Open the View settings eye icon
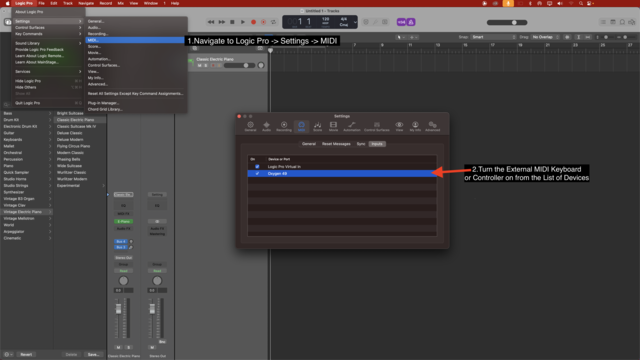This screenshot has width=640, height=360. tap(399, 126)
